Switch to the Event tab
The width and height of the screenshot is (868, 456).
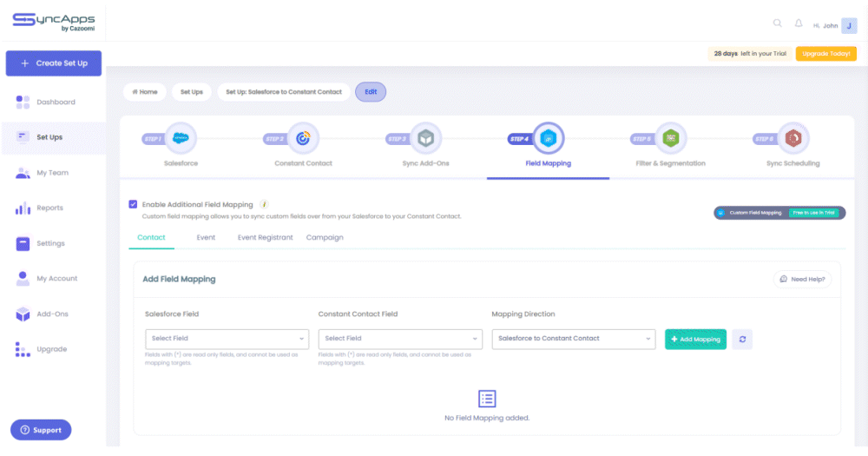(x=206, y=238)
